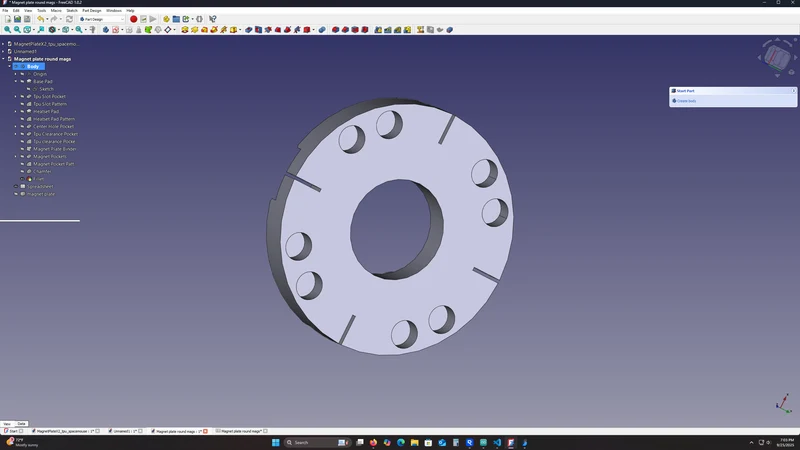Expand the Origin tree node
The height and width of the screenshot is (450, 800).
coord(16,74)
